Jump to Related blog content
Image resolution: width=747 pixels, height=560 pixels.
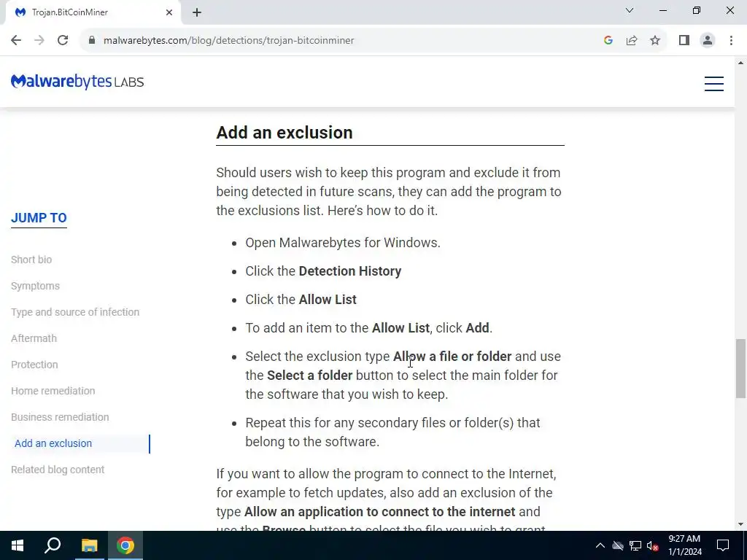pyautogui.click(x=58, y=470)
